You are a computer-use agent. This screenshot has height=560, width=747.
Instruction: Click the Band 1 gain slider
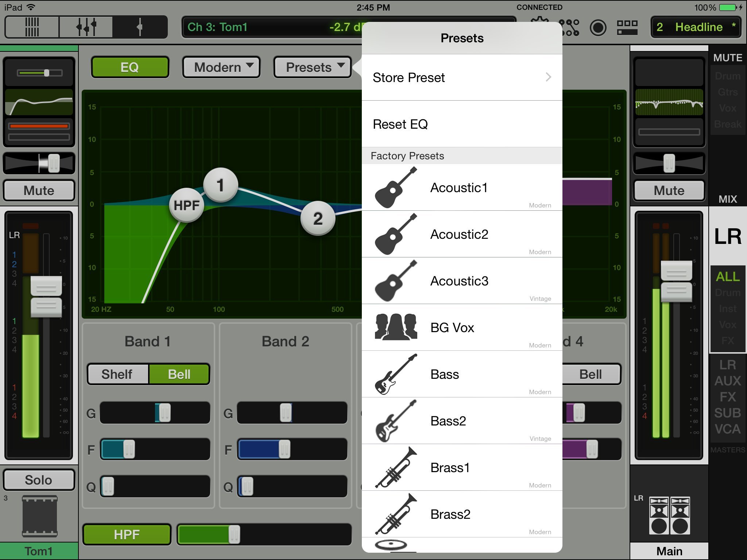164,413
